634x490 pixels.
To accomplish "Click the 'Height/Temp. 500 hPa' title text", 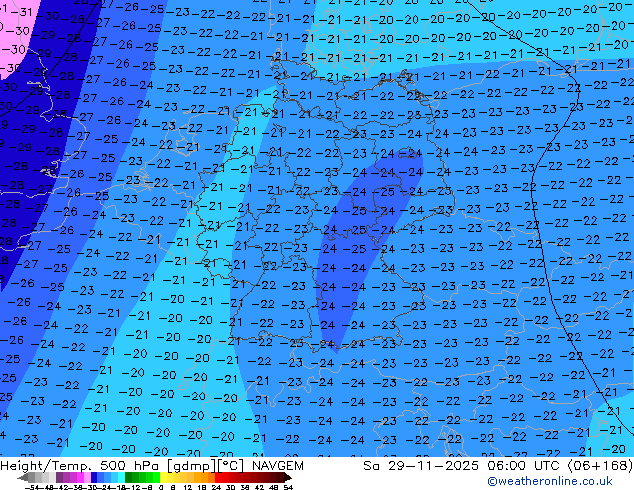I will pos(81,466).
